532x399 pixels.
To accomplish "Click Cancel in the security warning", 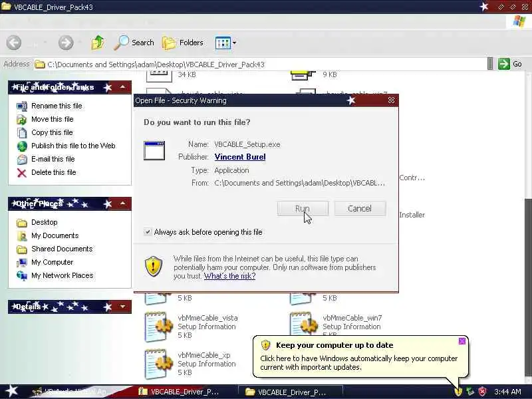I will click(360, 208).
